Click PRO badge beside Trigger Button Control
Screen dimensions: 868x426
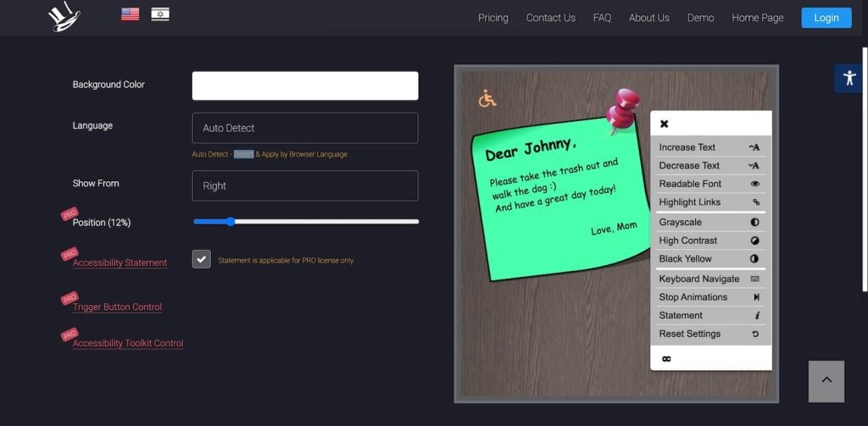(70, 298)
